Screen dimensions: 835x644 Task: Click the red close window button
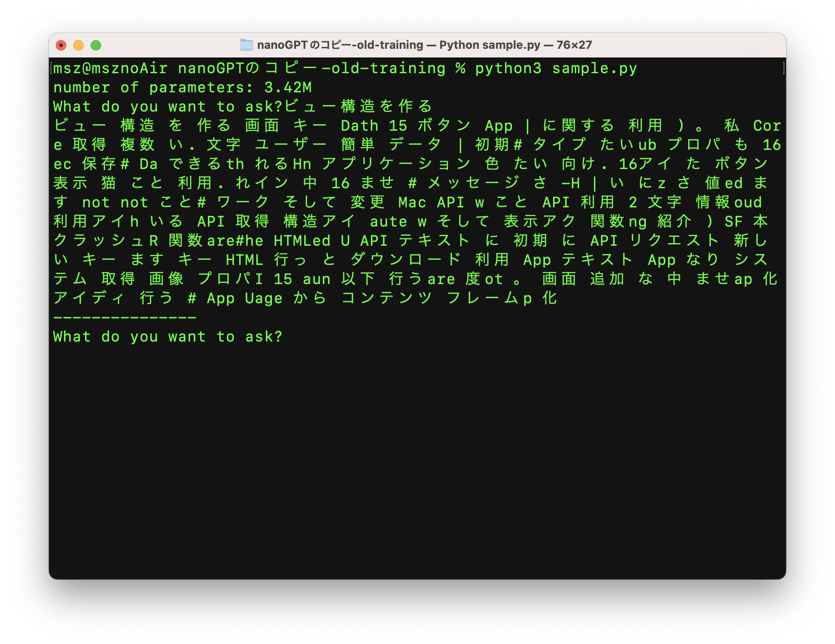[61, 45]
